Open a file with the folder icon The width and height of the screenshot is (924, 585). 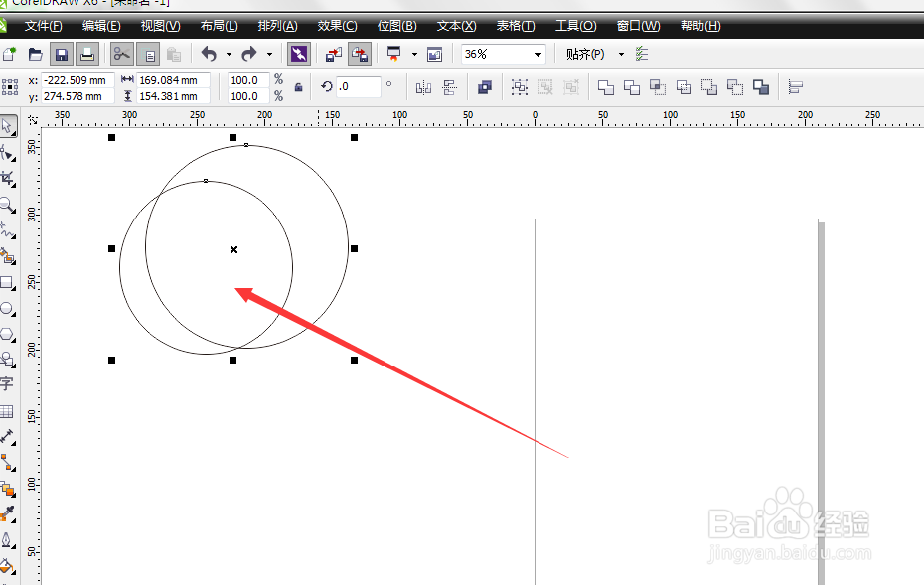pyautogui.click(x=36, y=55)
